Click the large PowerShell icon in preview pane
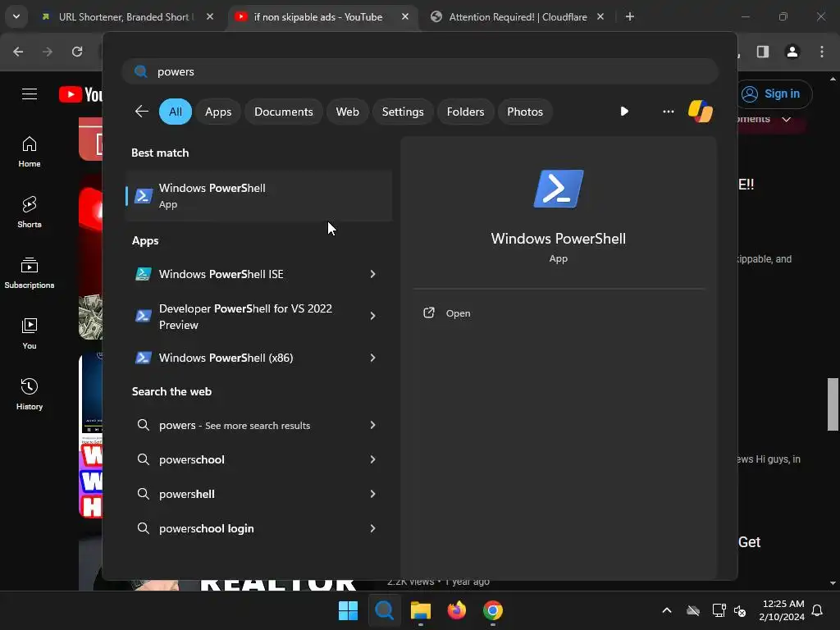The width and height of the screenshot is (840, 630). point(558,189)
